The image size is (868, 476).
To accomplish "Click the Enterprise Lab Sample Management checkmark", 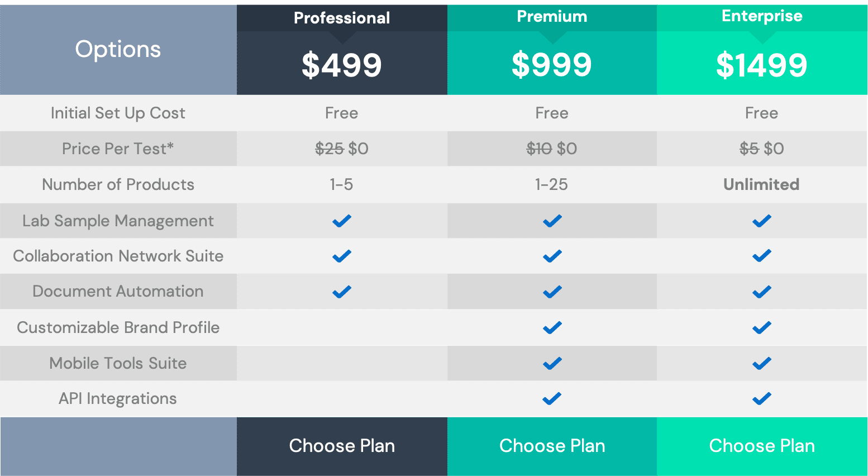I will (x=762, y=221).
